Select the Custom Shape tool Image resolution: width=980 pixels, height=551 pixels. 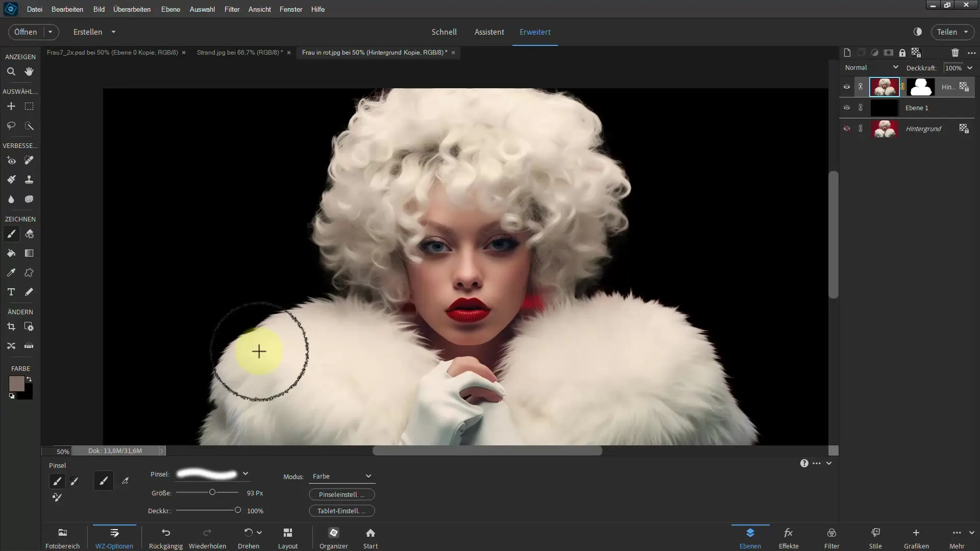[29, 273]
